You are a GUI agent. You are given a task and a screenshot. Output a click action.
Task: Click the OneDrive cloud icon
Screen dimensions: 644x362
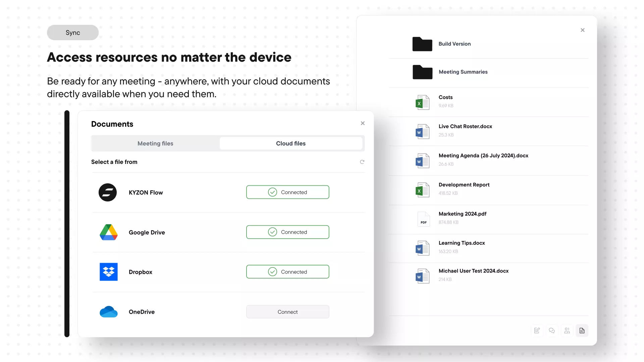point(108,312)
